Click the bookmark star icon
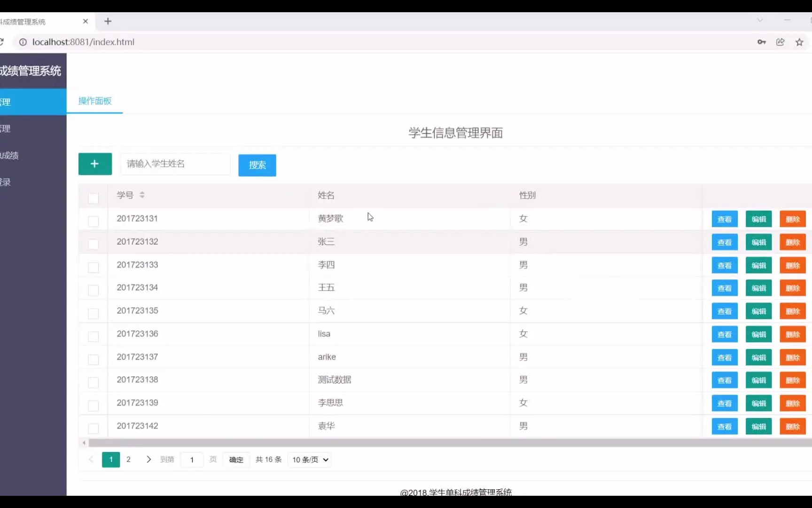The height and width of the screenshot is (508, 812). pyautogui.click(x=799, y=42)
